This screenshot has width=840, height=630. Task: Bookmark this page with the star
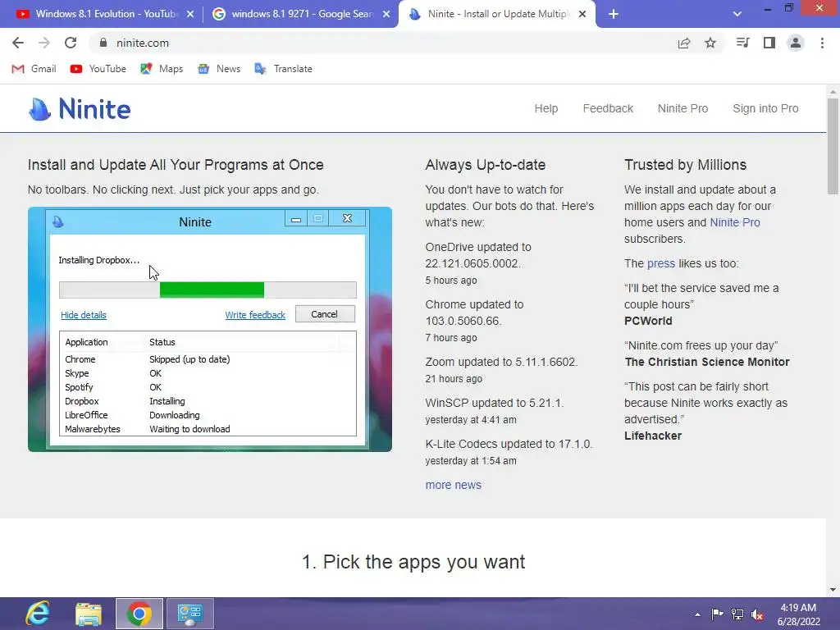710,43
